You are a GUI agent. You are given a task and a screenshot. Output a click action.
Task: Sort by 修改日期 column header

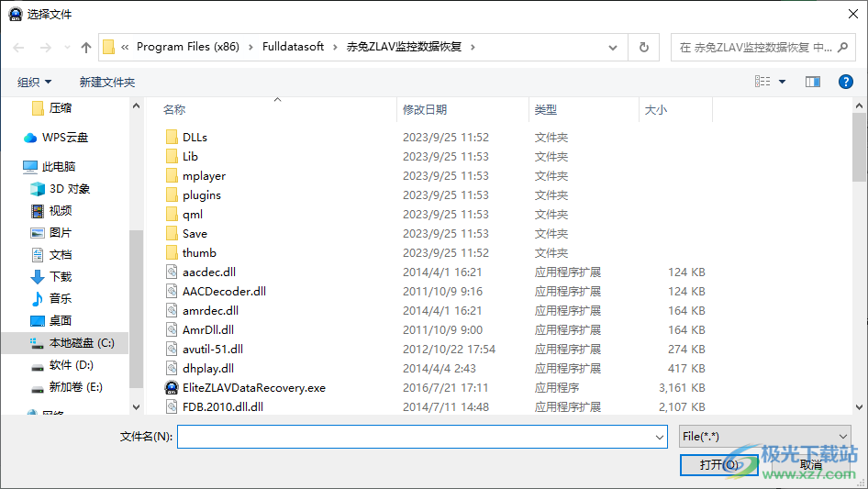coord(425,110)
